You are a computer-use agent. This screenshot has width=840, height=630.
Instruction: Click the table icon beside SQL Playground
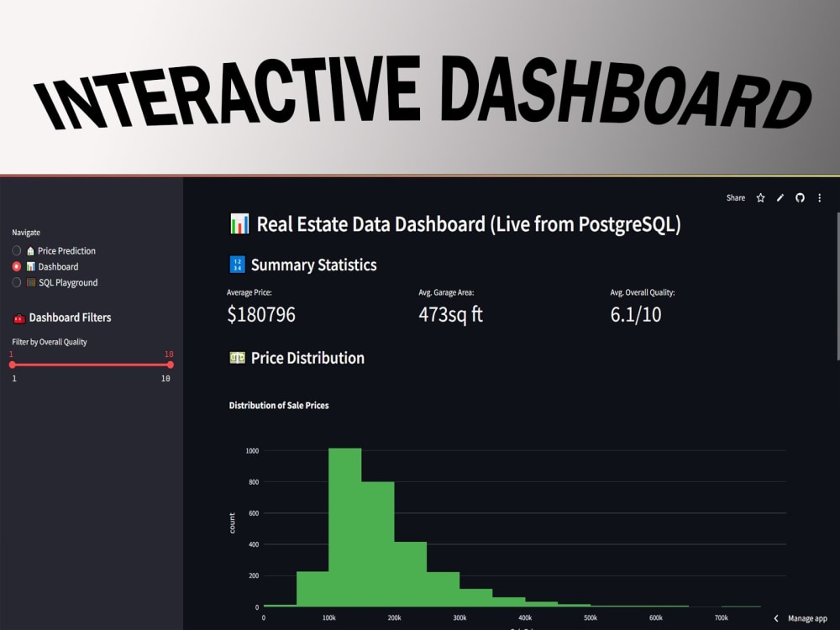click(x=30, y=282)
